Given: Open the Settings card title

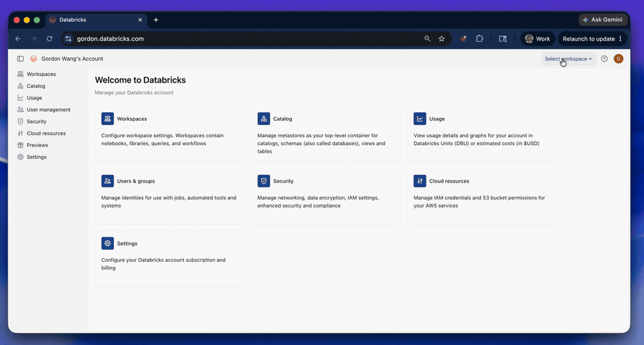Looking at the screenshot, I should [128, 243].
